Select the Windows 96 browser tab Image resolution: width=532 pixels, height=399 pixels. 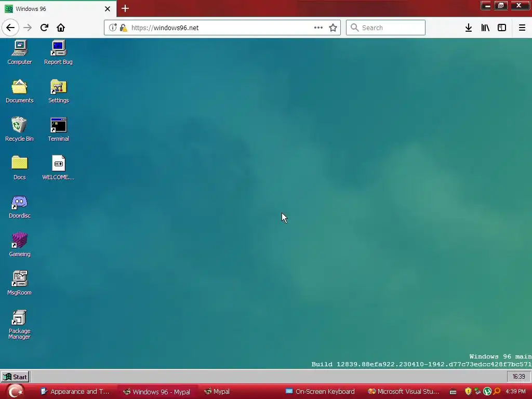[58, 9]
